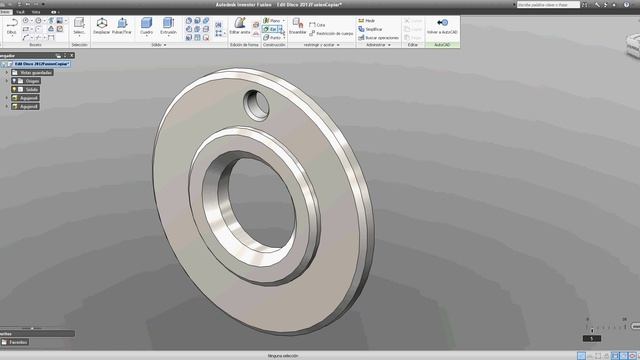640x360 pixels.
Task: Click the search keyword input field
Action: click(548, 4)
